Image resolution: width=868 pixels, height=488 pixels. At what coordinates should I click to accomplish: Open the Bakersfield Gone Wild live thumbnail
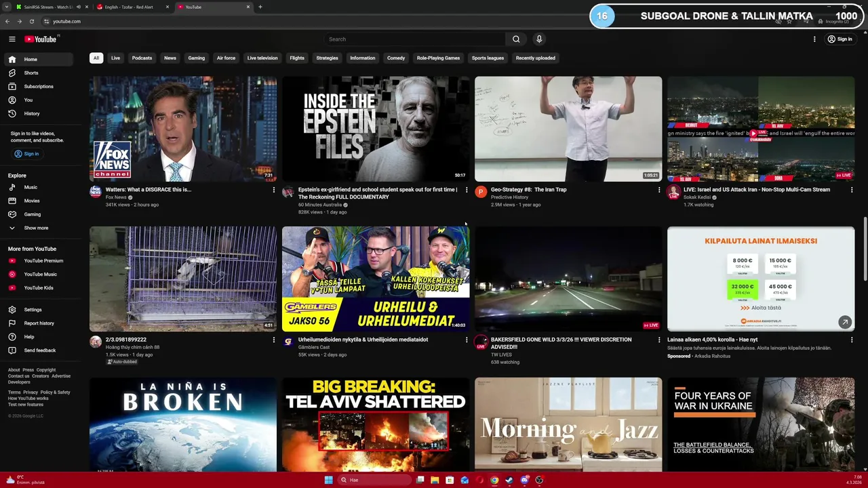(568, 279)
